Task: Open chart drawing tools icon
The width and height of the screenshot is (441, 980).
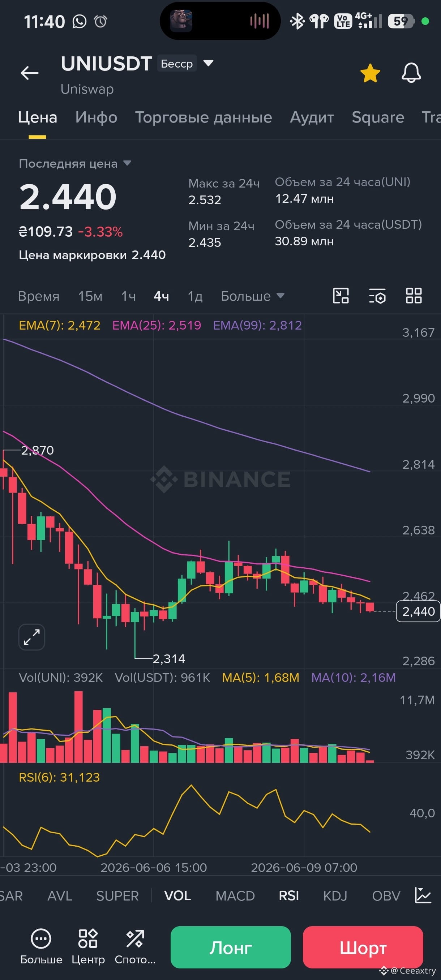Action: (x=341, y=296)
